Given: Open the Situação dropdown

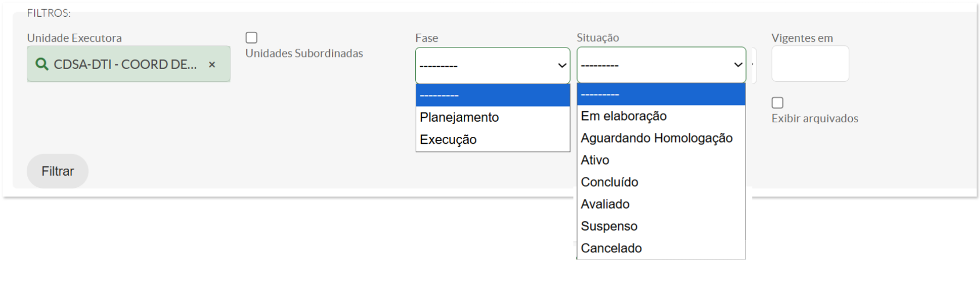Looking at the screenshot, I should pyautogui.click(x=661, y=65).
